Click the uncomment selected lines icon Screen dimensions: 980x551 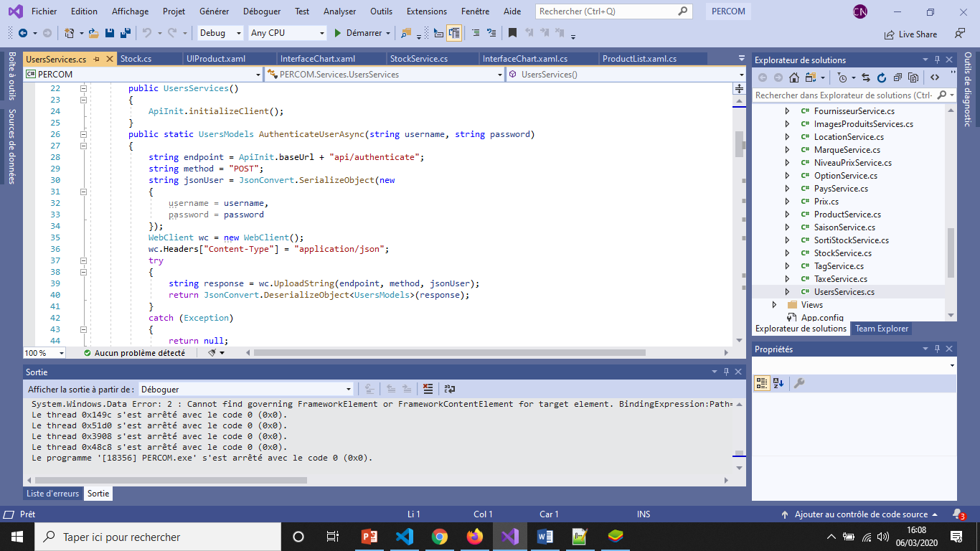click(x=491, y=33)
